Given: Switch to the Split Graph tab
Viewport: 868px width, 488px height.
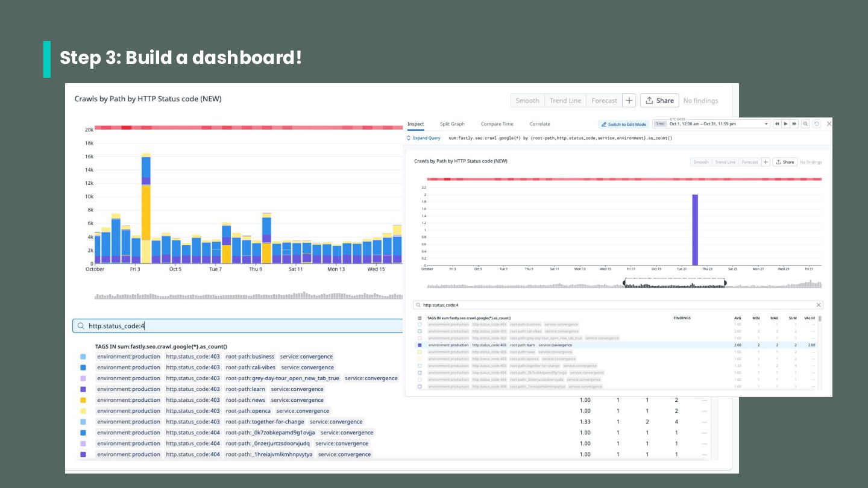Looking at the screenshot, I should click(452, 124).
